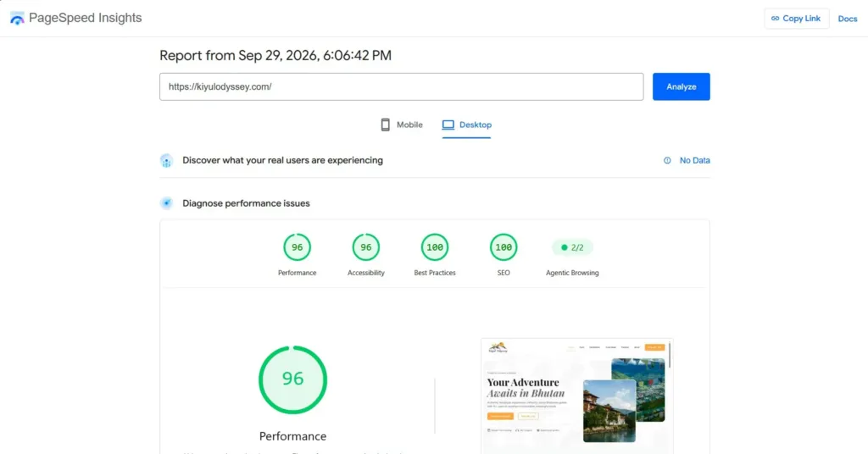Click 'Discover what your real users are experiencing'
This screenshot has height=454, width=868.
click(x=282, y=160)
